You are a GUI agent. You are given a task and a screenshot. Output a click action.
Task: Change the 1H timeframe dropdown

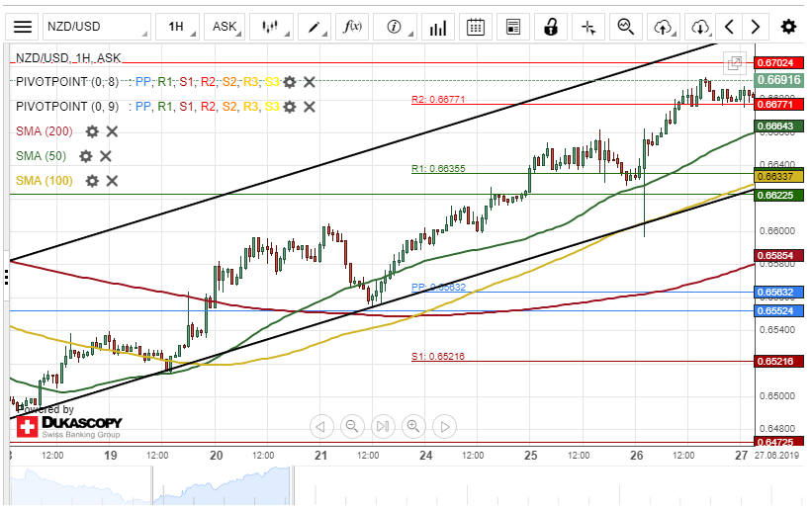[178, 27]
